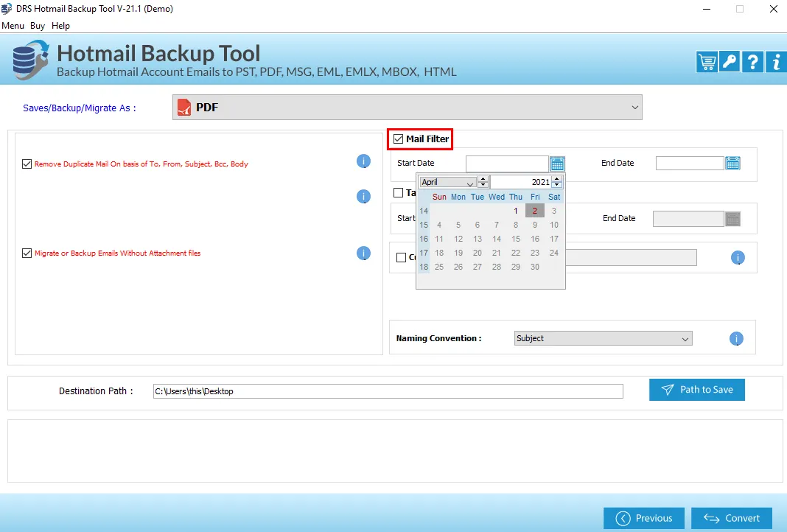Select April 1 in the calendar
The height and width of the screenshot is (532, 787).
[x=516, y=211]
